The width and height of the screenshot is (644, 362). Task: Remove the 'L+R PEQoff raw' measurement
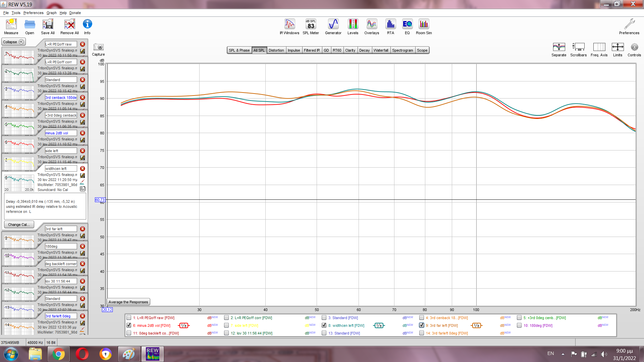[x=83, y=44]
